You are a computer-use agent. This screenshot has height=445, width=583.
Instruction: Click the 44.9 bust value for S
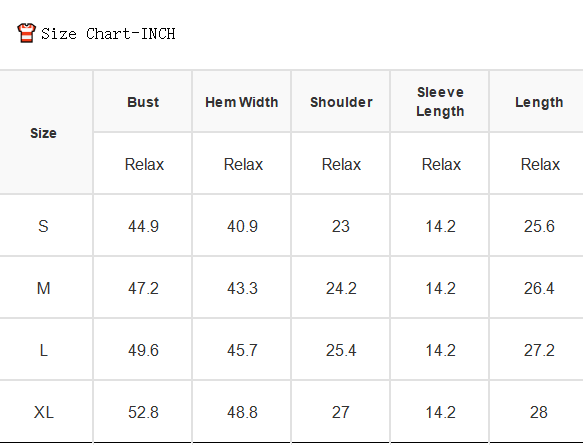143,226
